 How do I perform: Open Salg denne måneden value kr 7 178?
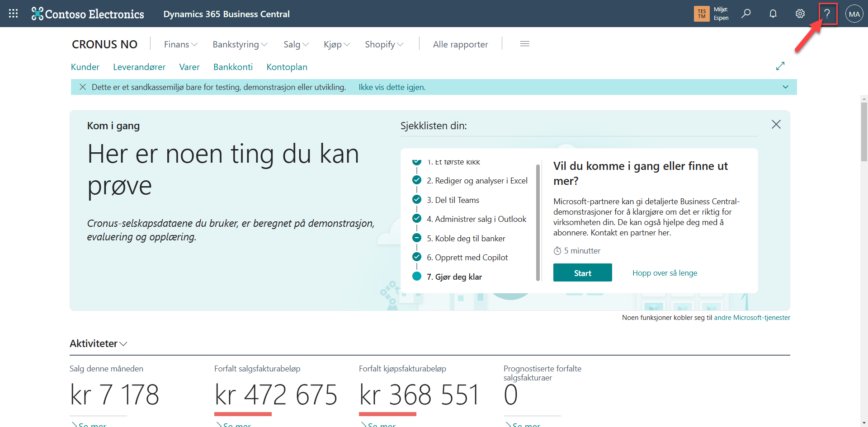(114, 394)
